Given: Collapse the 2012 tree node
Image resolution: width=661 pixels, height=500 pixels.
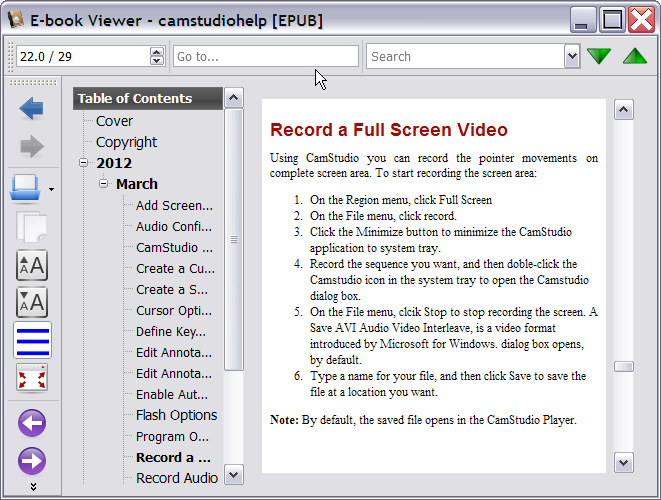Looking at the screenshot, I should point(83,162).
